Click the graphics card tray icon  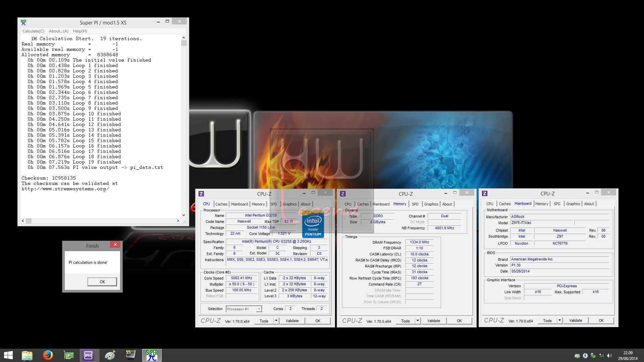(577, 356)
